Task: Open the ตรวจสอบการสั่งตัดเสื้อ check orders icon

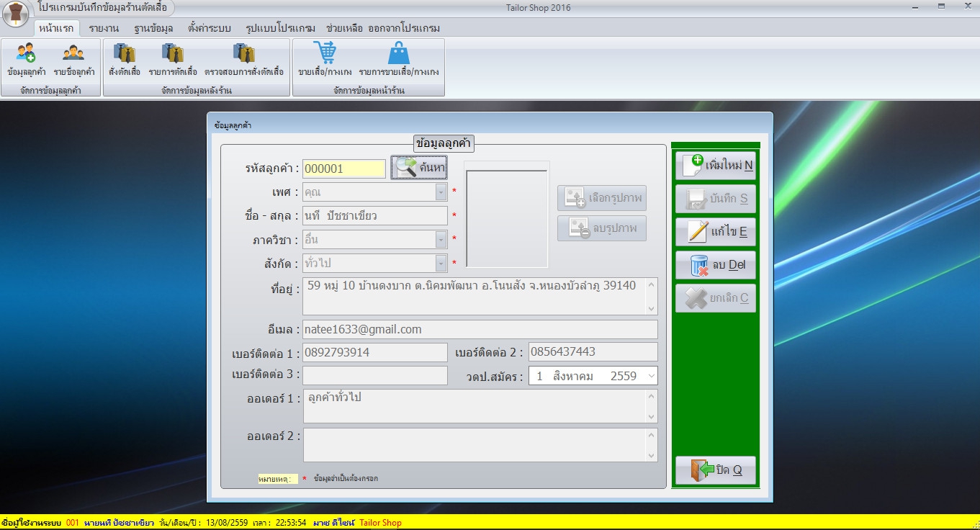Action: coord(244,60)
